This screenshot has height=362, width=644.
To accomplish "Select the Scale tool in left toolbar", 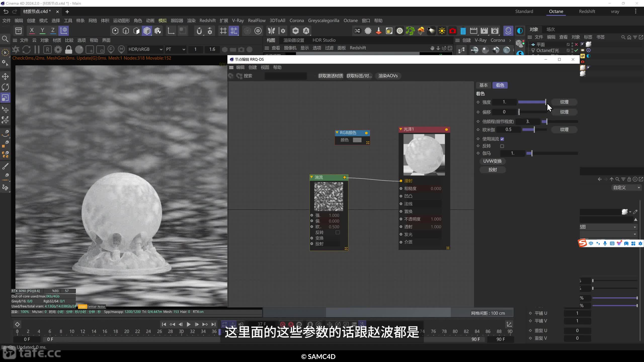I will (5, 98).
